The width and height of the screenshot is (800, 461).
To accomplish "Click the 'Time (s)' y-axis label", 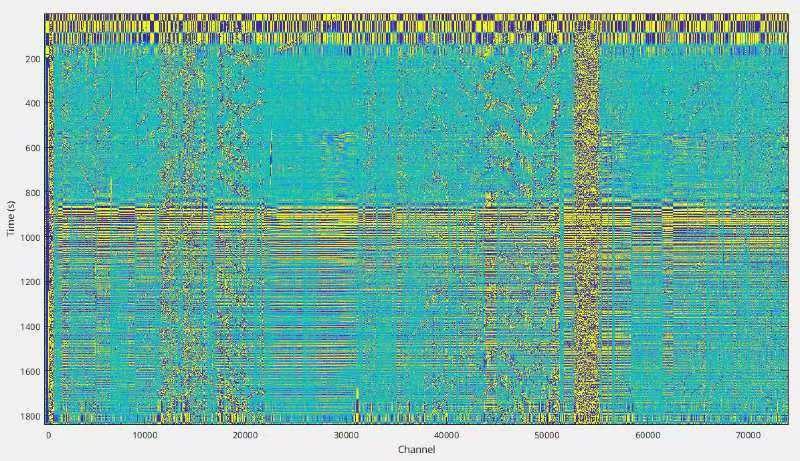I will 10,218.
